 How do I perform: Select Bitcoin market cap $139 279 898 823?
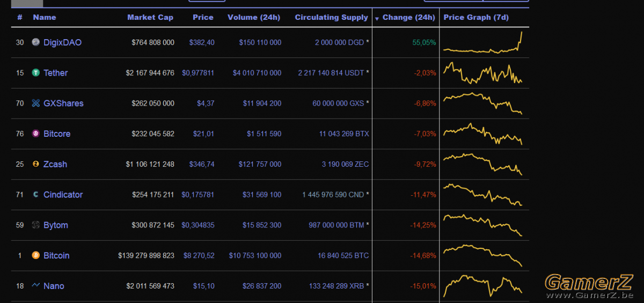click(147, 256)
